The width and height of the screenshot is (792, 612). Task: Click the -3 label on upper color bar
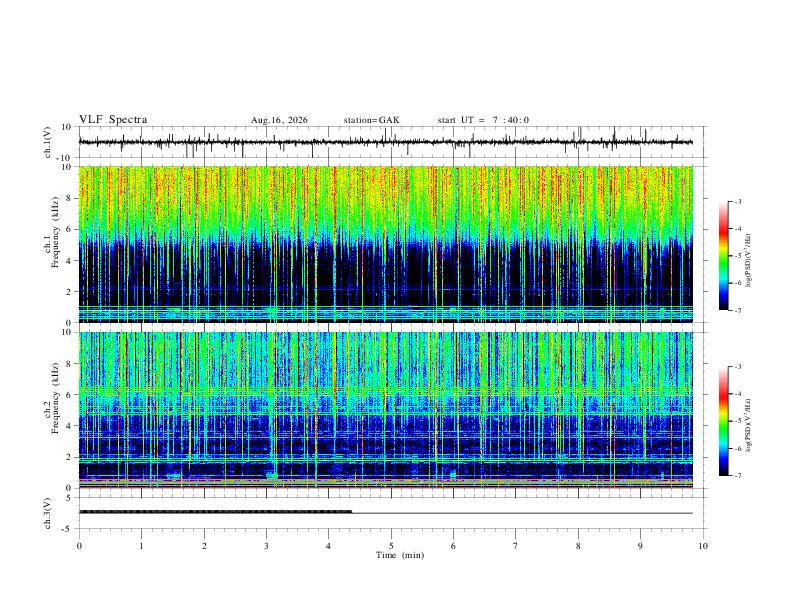(737, 201)
